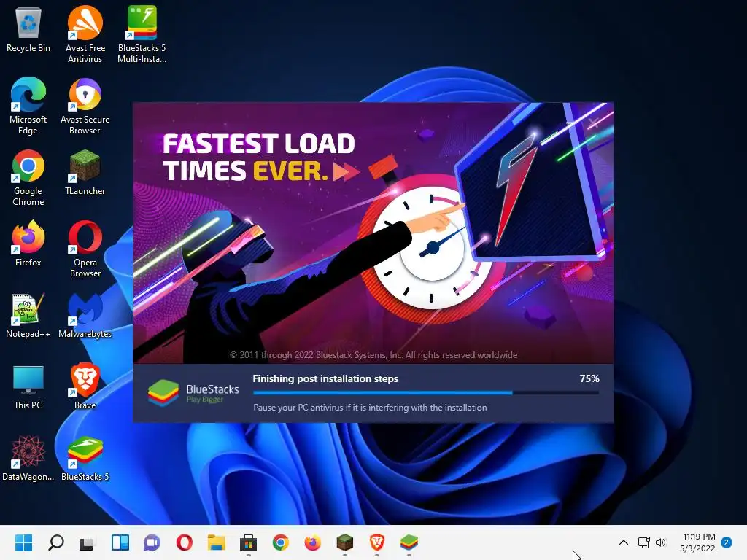
Task: Select the This PC desktop icon
Action: pyautogui.click(x=28, y=386)
